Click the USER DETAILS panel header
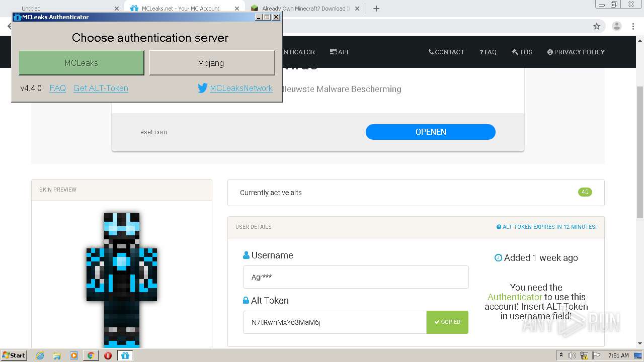This screenshot has width=644, height=362. click(416, 227)
